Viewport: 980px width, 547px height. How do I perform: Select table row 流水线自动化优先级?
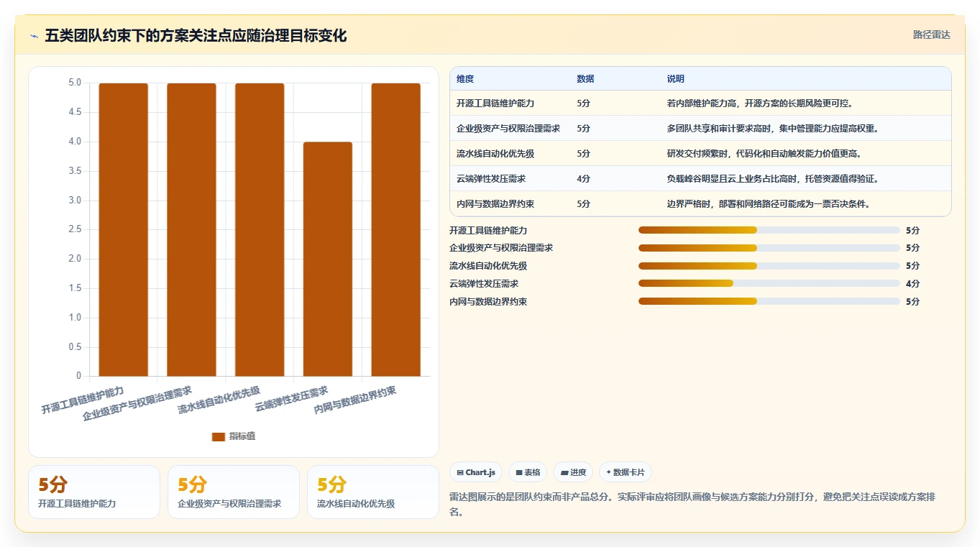(700, 154)
